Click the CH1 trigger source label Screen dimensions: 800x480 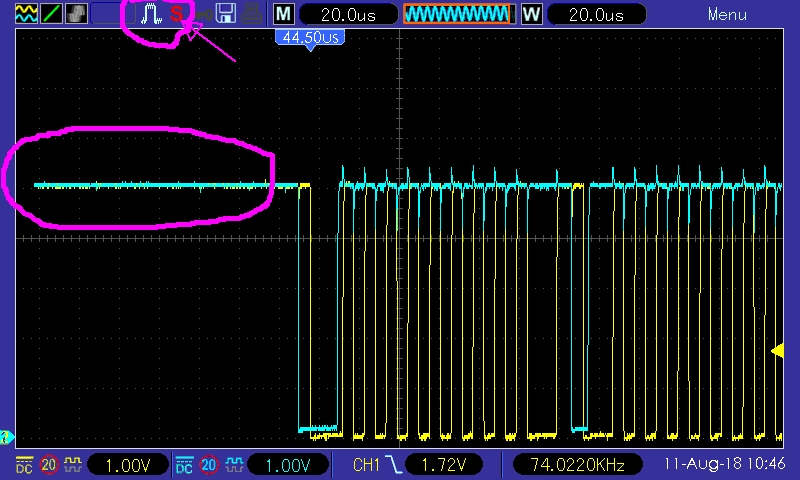[x=366, y=465]
